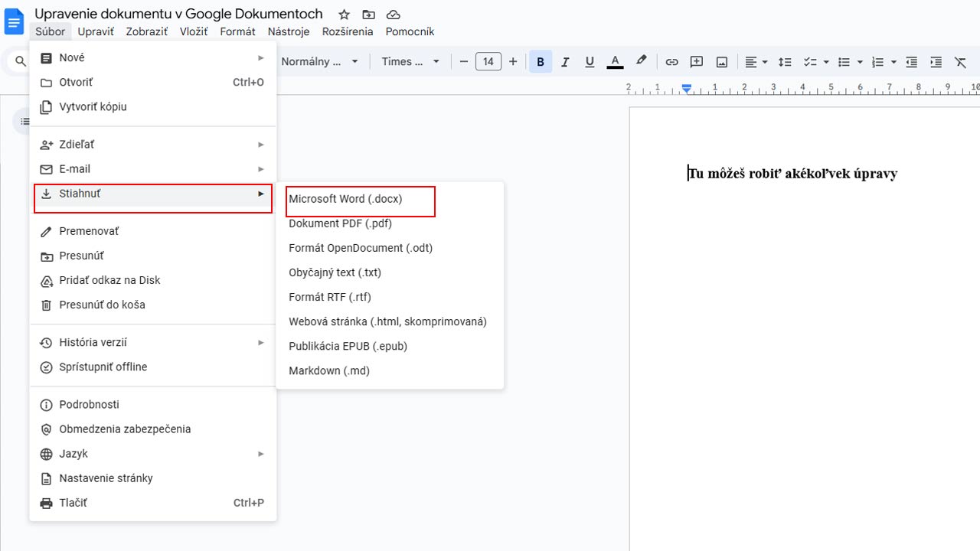
Task: Open the Upraviť menu
Action: click(96, 31)
